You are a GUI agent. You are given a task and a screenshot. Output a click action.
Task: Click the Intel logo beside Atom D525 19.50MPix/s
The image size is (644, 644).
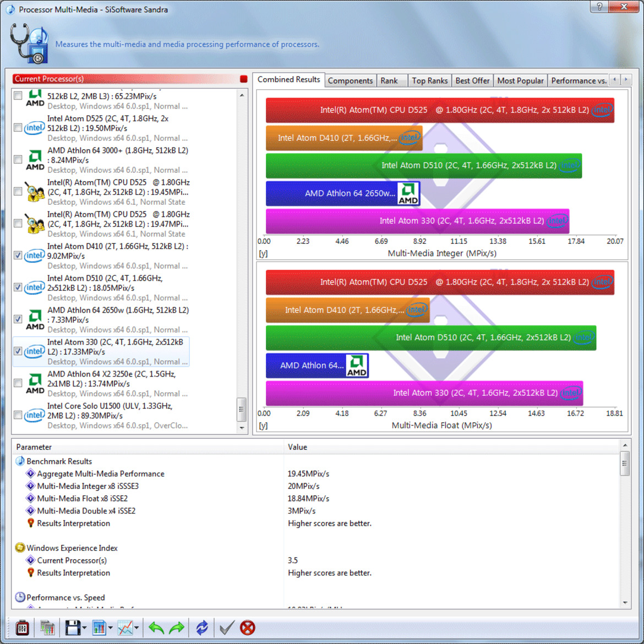tap(35, 128)
